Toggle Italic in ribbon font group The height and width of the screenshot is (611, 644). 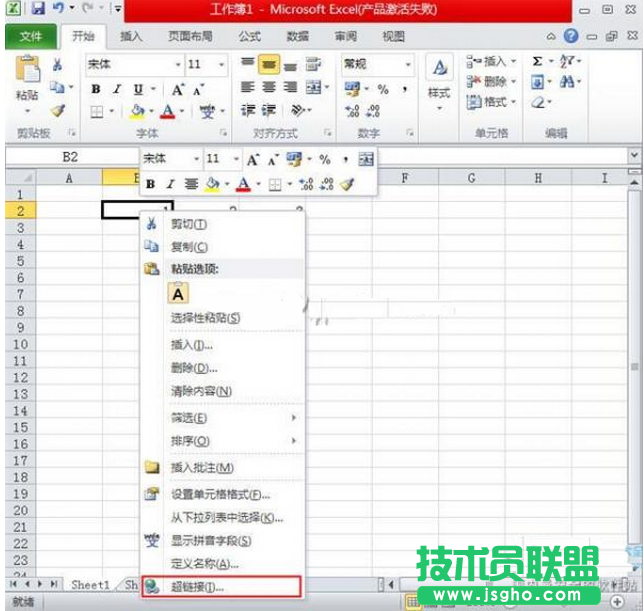point(117,89)
